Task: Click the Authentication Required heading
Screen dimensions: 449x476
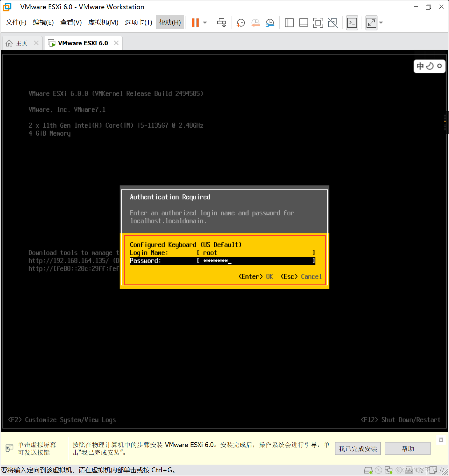Action: pos(170,197)
